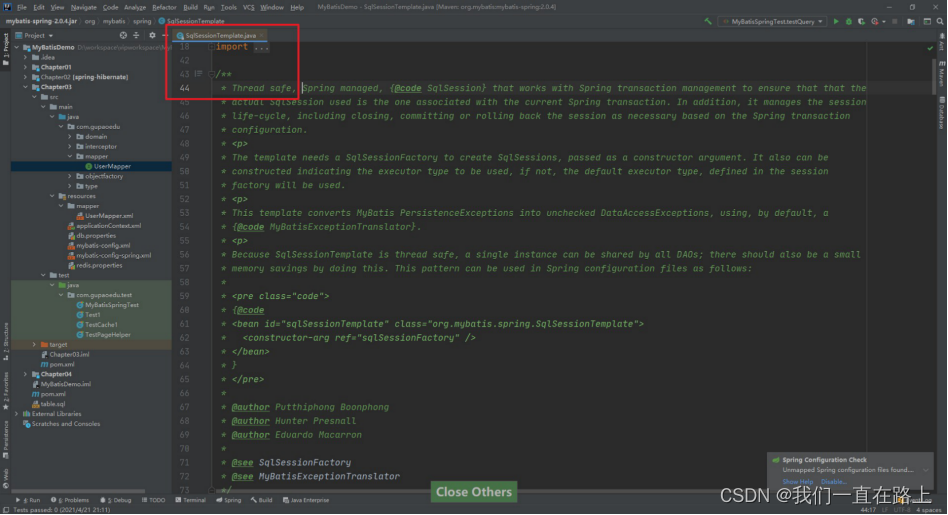Expand External Libraries node
The height and width of the screenshot is (515, 948).
pos(17,414)
